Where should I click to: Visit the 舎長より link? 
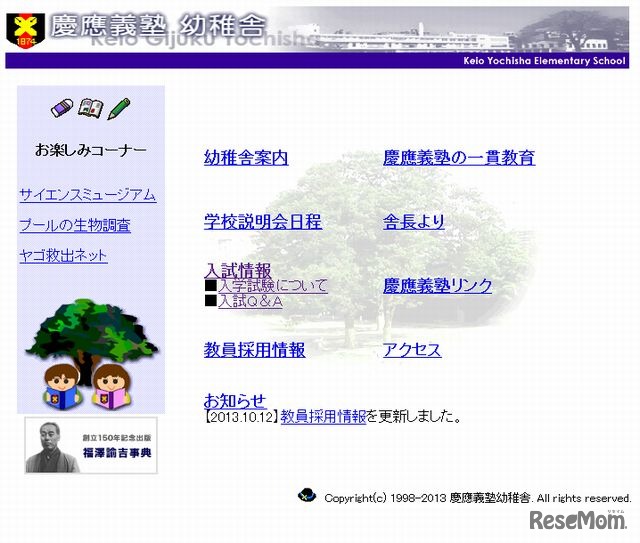(413, 222)
